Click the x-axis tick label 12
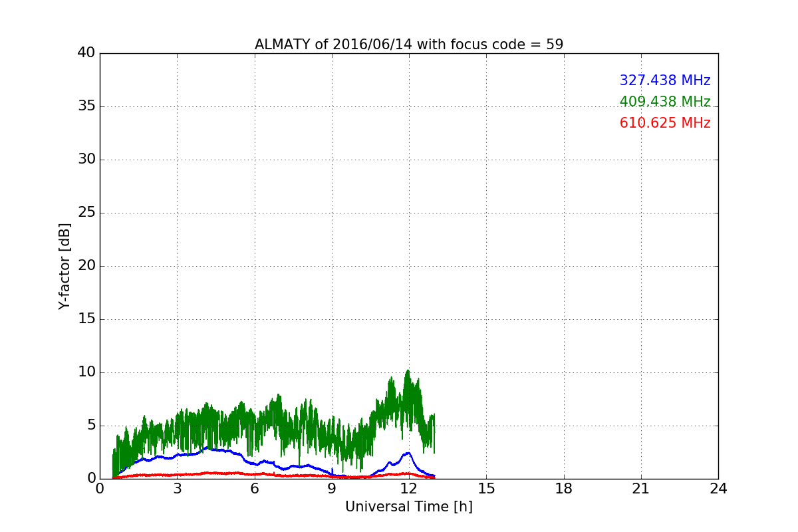 (409, 488)
